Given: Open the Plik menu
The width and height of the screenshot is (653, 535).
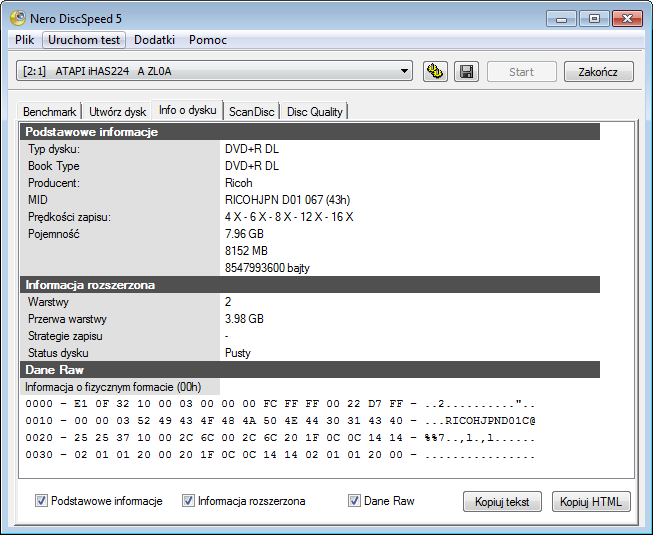Looking at the screenshot, I should (x=25, y=40).
